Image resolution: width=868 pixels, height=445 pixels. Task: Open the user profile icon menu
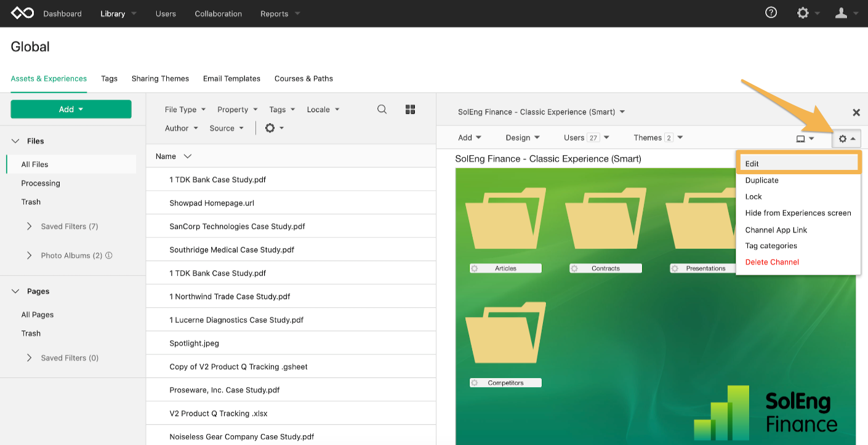[841, 13]
